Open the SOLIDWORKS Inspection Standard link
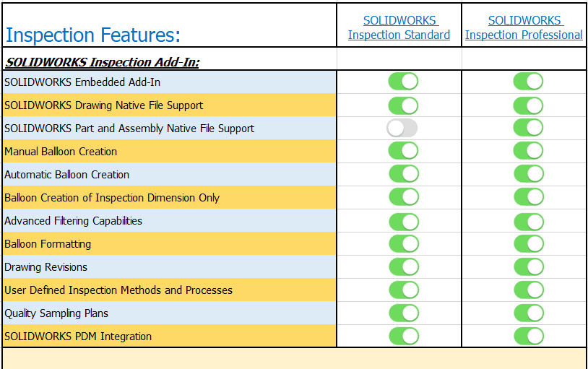Viewport: 588px width, 369px height. coord(399,27)
